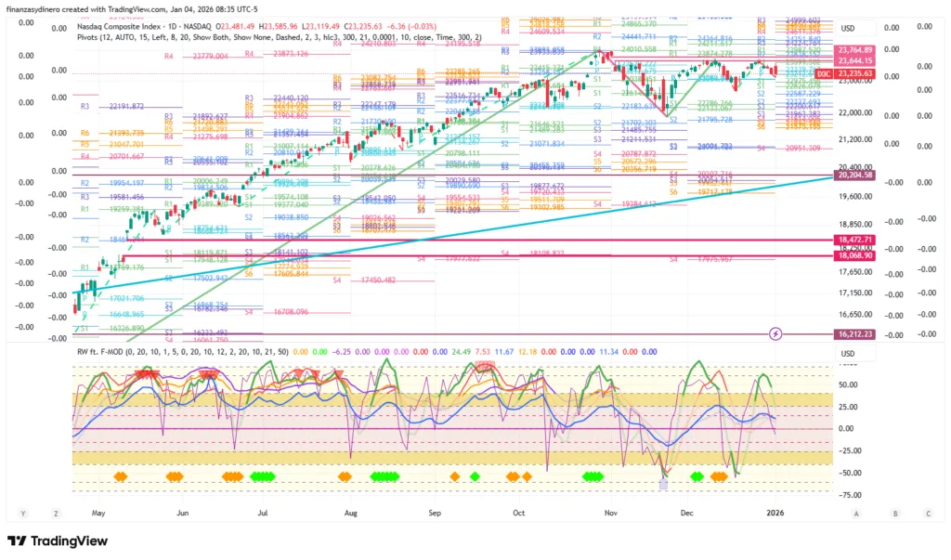
Task: Click the 16,212.23 price level label
Action: point(853,332)
